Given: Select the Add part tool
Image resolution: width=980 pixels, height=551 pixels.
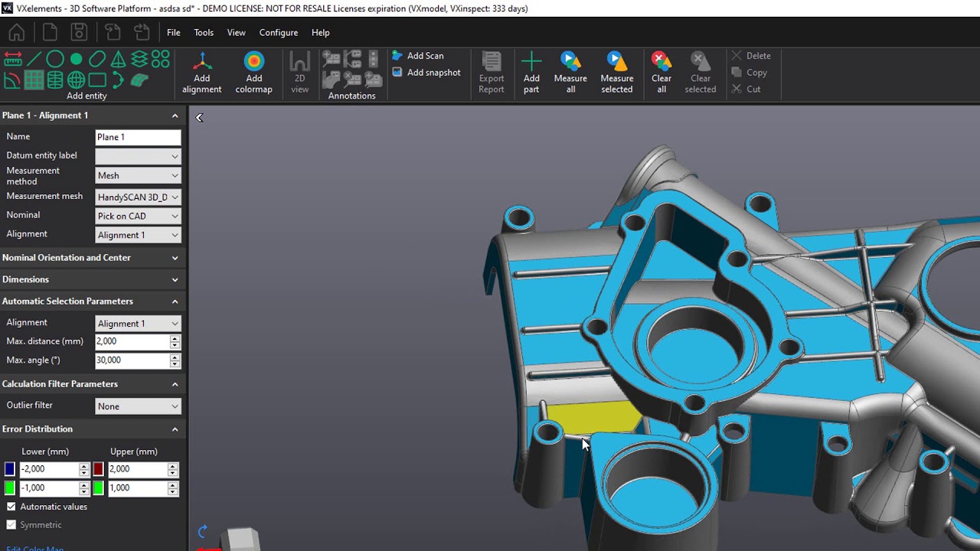Looking at the screenshot, I should [x=531, y=71].
